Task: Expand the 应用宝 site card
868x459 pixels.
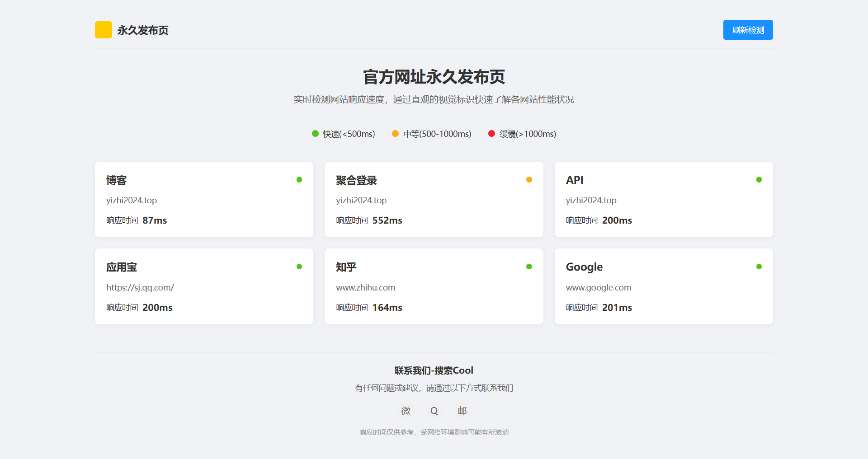Action: point(204,286)
